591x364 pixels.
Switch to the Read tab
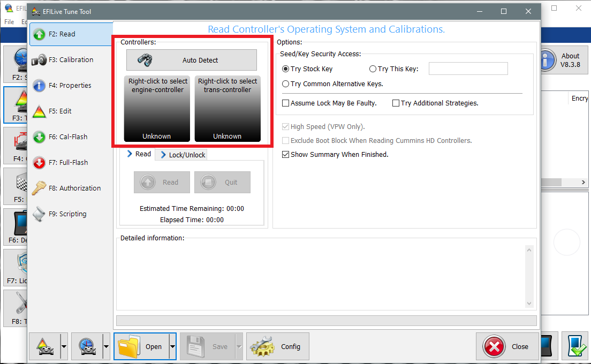[x=139, y=154]
